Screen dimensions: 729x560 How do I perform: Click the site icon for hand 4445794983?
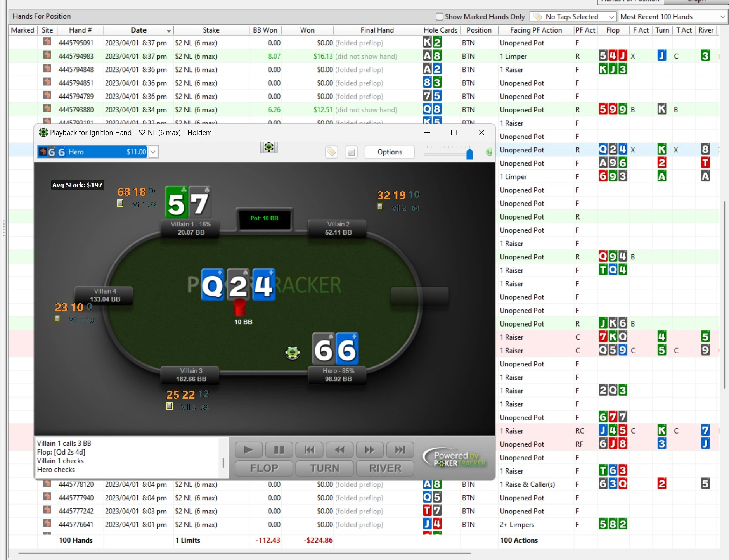click(x=47, y=55)
